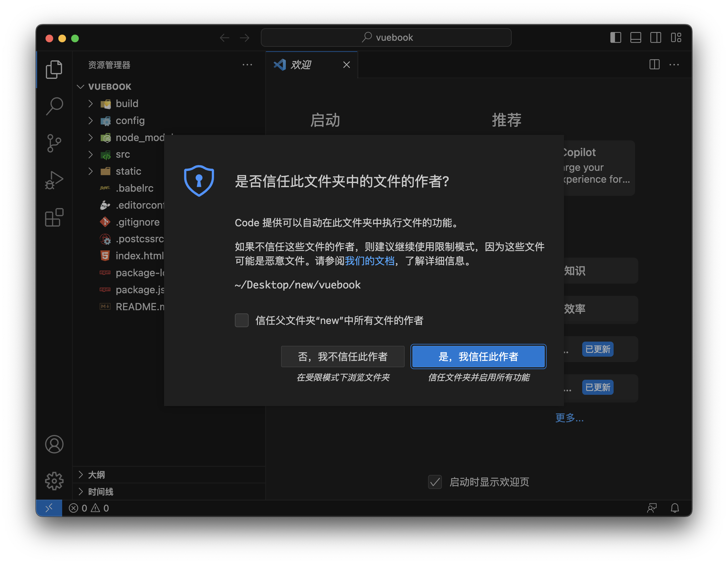Click the remote window indicator in status bar
Screen dimensions: 728x564
(x=49, y=508)
